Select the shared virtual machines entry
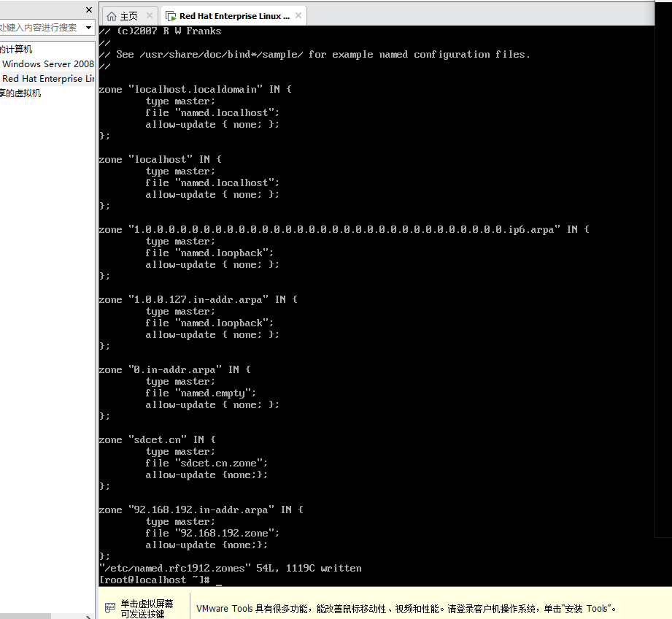The width and height of the screenshot is (672, 619). pyautogui.click(x=20, y=93)
